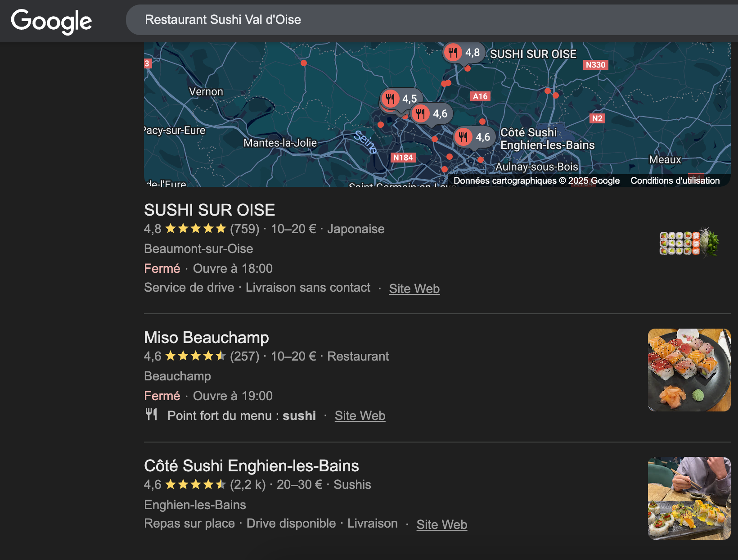Open the SUSHI SUR OISE listing title

pos(209,210)
